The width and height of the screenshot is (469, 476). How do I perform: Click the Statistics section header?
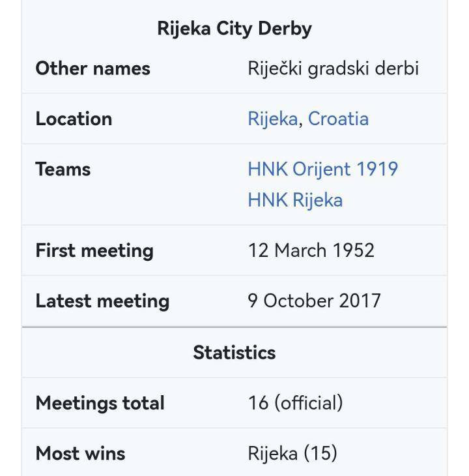(x=234, y=353)
